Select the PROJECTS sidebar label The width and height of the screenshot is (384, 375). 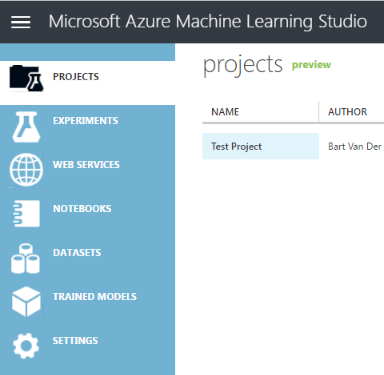click(76, 77)
